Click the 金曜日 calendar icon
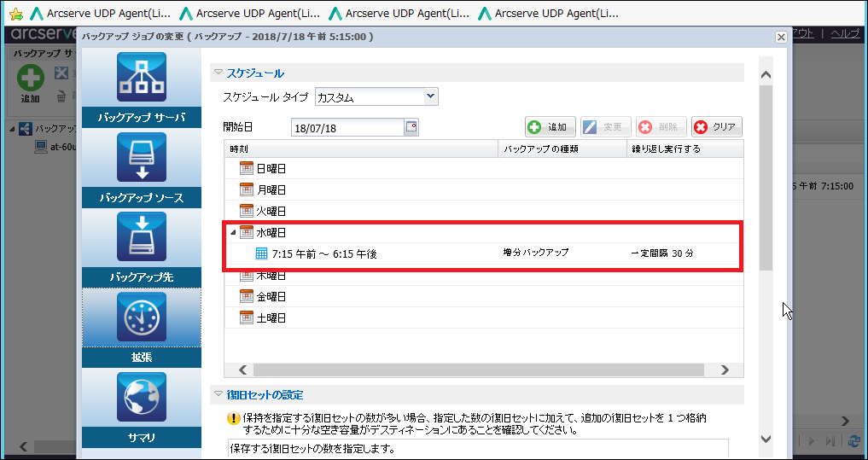This screenshot has width=868, height=460. point(247,297)
